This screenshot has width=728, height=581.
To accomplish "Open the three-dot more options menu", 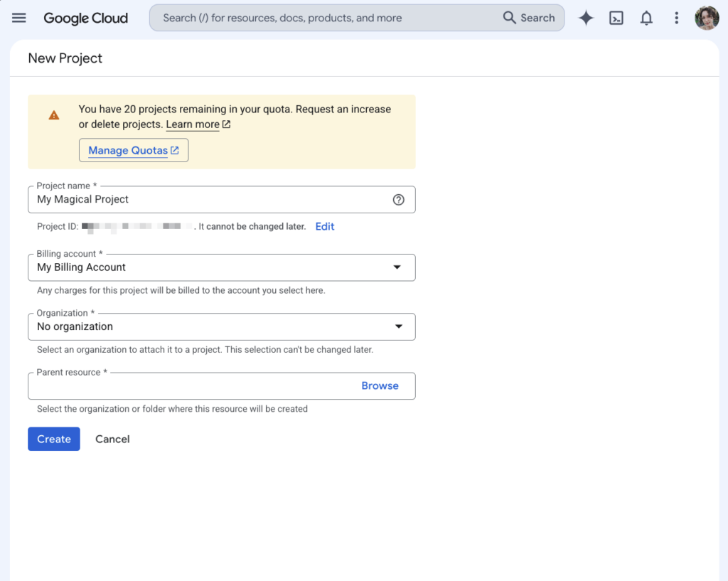I will pos(677,18).
